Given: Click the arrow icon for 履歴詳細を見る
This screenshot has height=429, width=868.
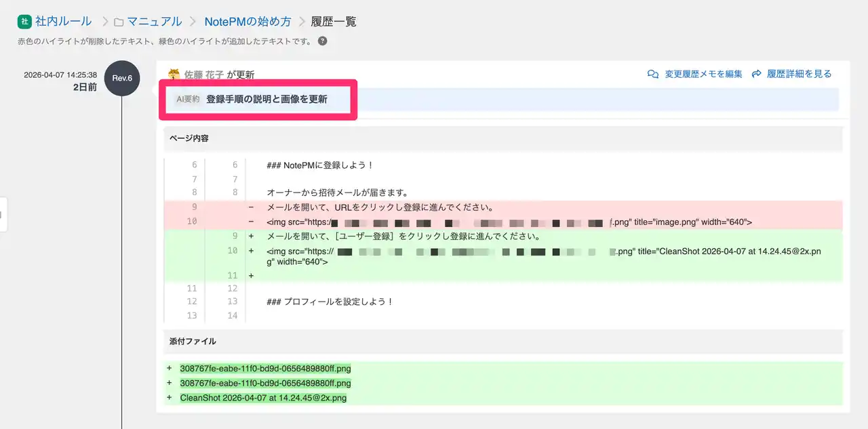Looking at the screenshot, I should 757,74.
